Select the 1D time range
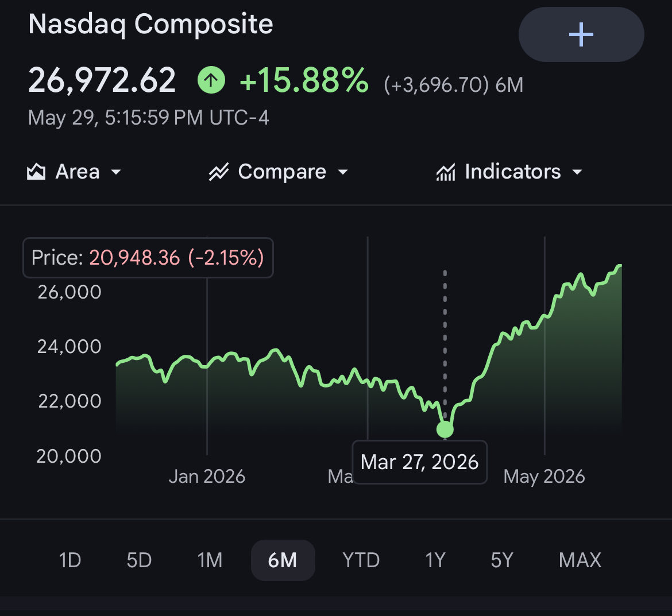The width and height of the screenshot is (672, 616). (x=70, y=560)
